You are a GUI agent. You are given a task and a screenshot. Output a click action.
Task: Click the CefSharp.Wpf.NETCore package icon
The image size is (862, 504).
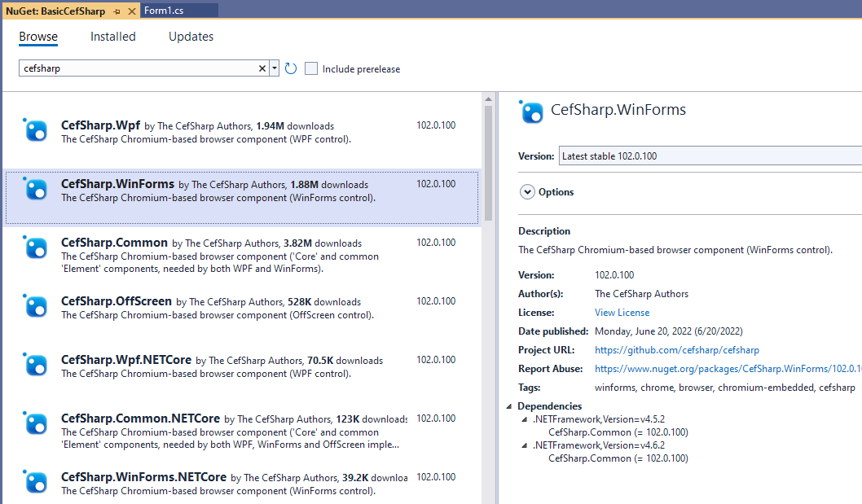(35, 365)
